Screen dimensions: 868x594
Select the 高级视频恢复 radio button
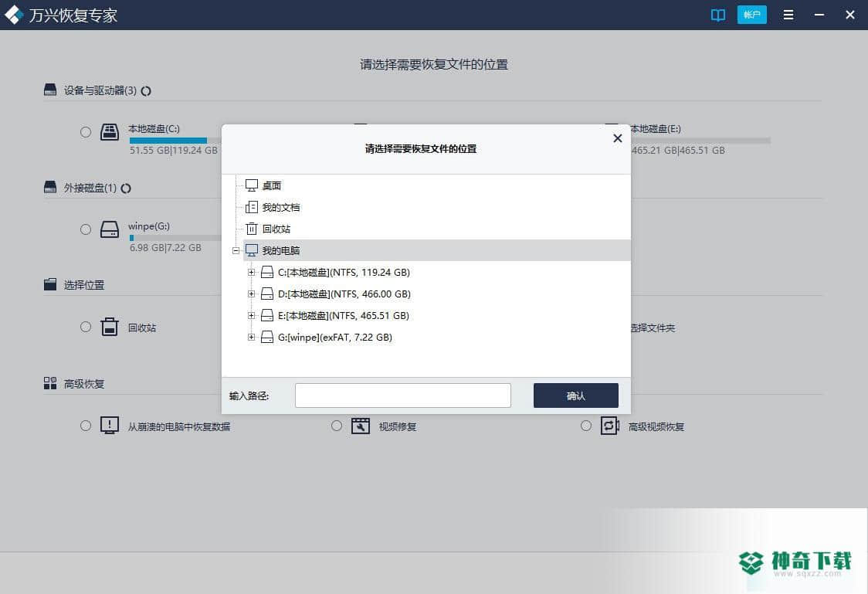coord(585,426)
